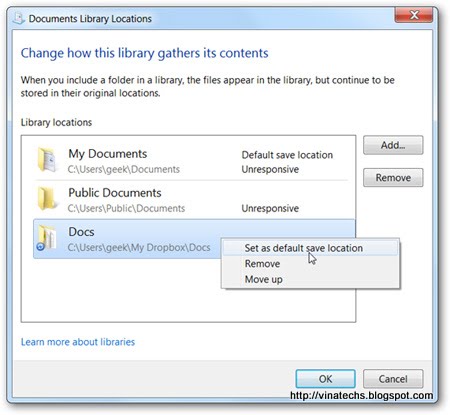Click the library icon in title bar
The width and height of the screenshot is (450, 415).
[19, 18]
